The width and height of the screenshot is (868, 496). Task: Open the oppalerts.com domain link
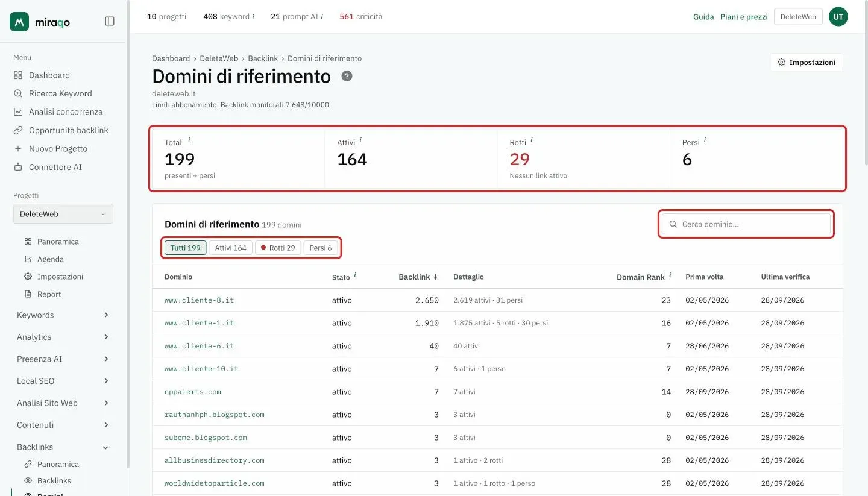tap(193, 392)
